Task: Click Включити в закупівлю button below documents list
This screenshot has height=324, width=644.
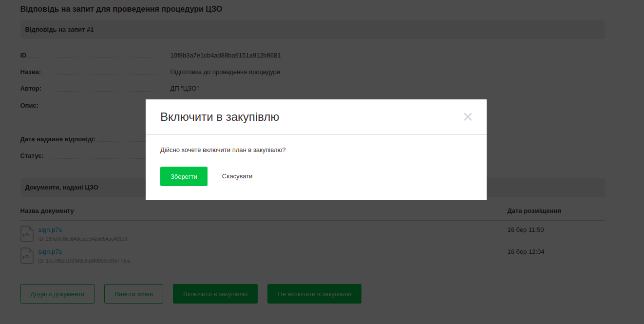Action: tap(215, 294)
